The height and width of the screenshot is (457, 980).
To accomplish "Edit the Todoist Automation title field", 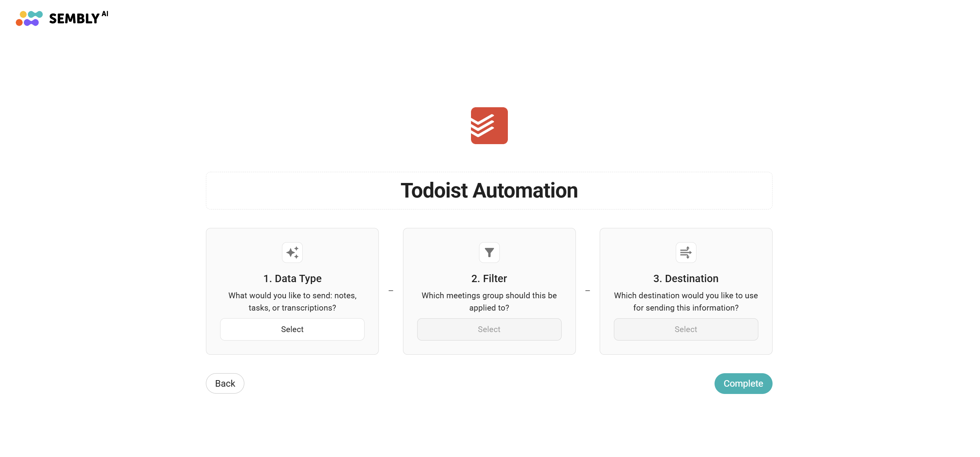I will pyautogui.click(x=489, y=191).
